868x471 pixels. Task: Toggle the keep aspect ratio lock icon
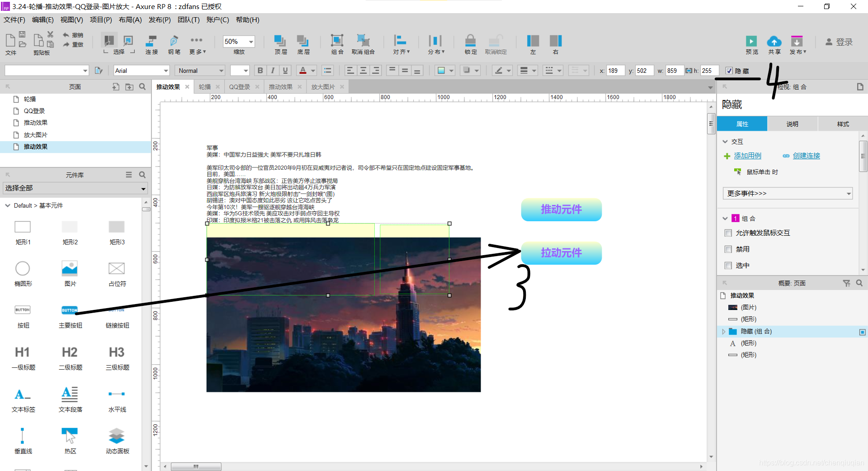689,71
